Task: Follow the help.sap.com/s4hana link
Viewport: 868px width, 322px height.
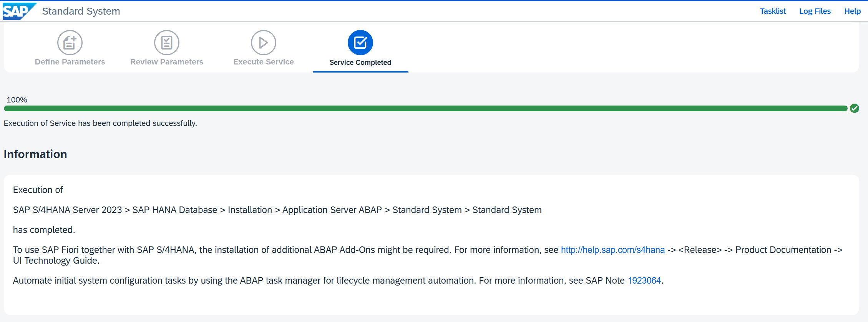Action: click(613, 250)
